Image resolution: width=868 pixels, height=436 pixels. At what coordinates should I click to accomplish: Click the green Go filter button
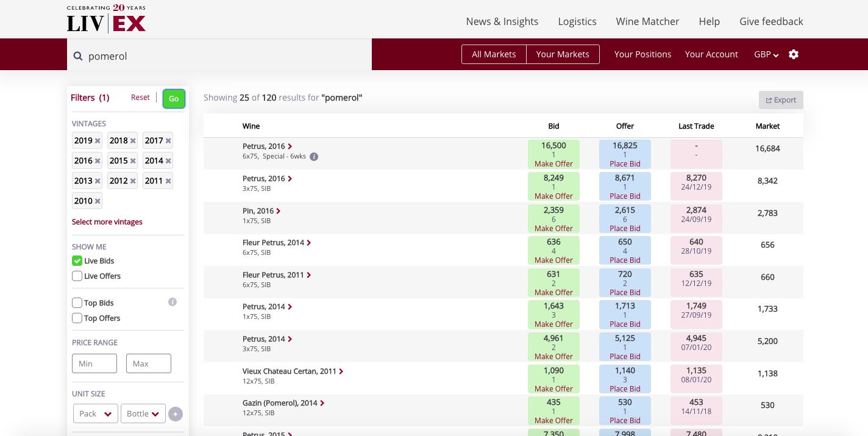coord(174,99)
